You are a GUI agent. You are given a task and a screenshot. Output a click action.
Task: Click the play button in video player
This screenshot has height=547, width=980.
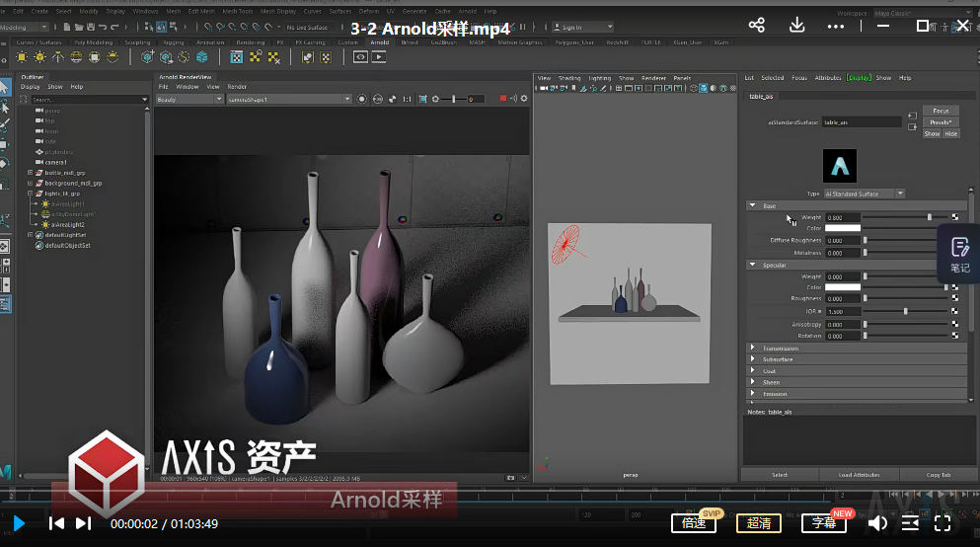(x=18, y=523)
